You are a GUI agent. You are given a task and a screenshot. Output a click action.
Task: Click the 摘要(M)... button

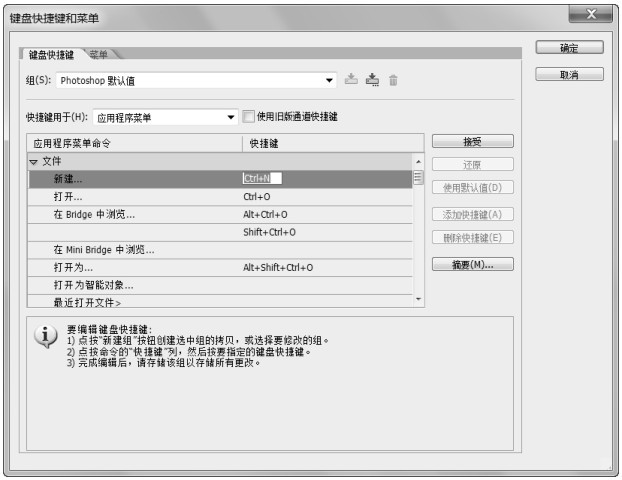tap(472, 265)
